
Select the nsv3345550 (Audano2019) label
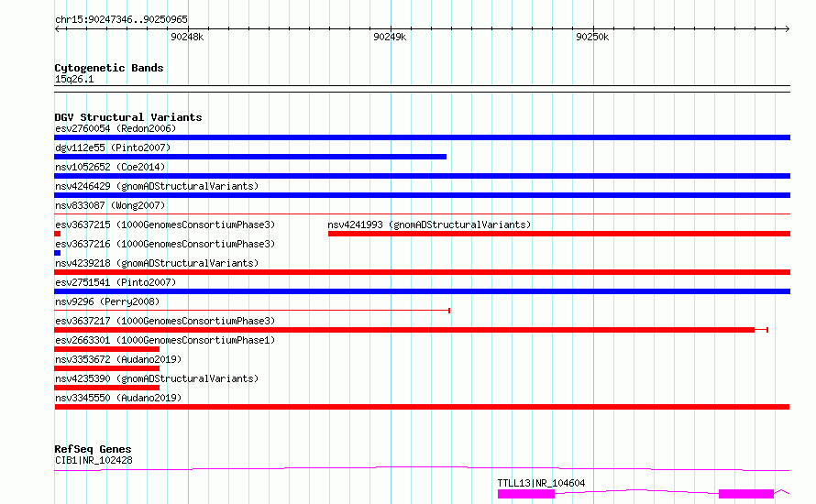(118, 398)
